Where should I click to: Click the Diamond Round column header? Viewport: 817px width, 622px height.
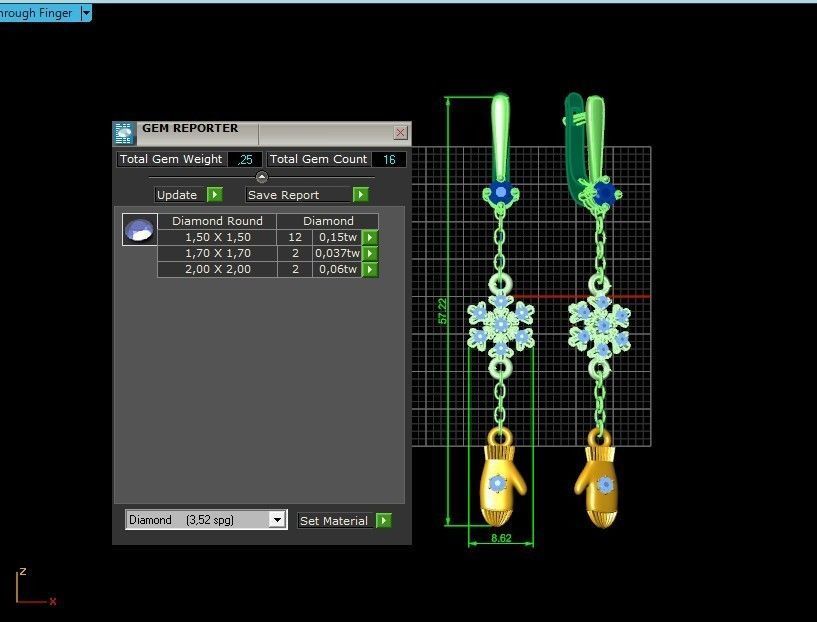coord(217,221)
